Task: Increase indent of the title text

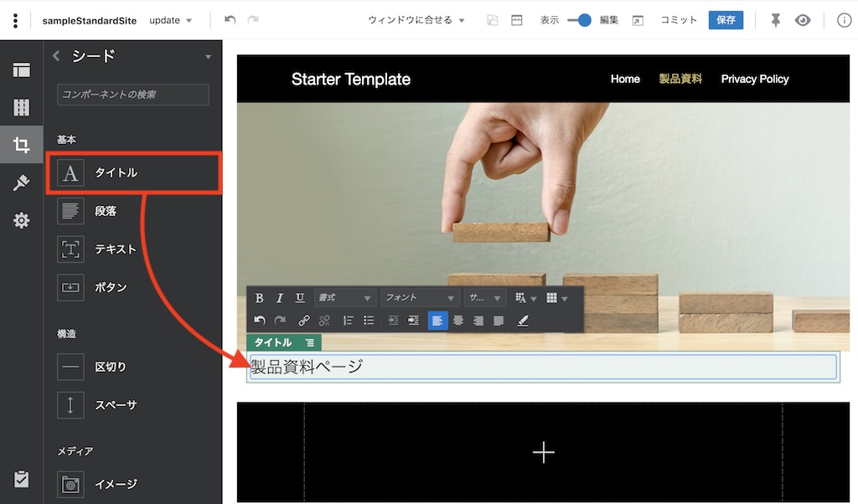Action: pyautogui.click(x=413, y=321)
